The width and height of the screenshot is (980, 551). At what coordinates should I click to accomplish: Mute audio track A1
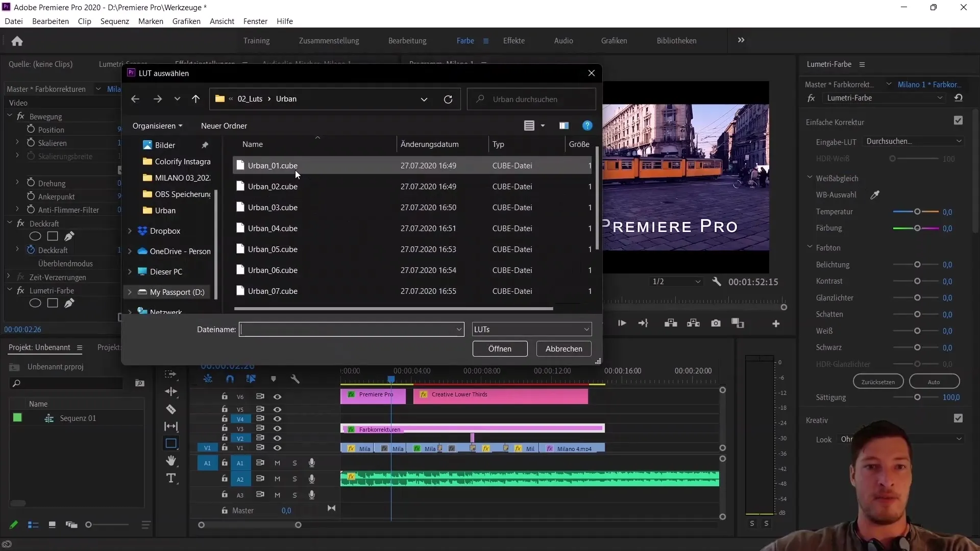click(277, 463)
